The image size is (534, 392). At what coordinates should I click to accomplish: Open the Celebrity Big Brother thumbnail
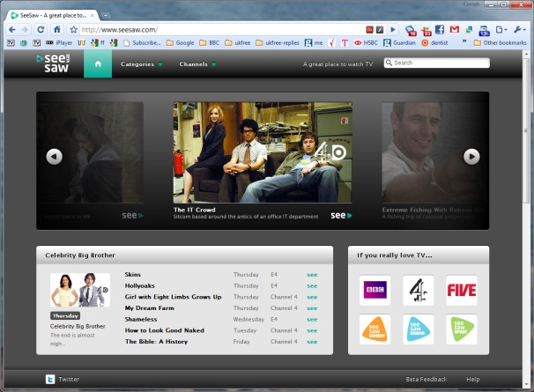pos(80,290)
